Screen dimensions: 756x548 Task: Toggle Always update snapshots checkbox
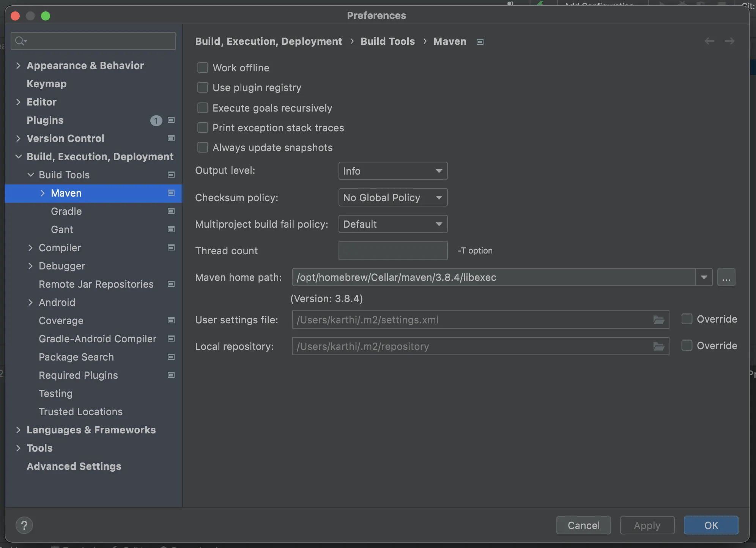point(203,148)
